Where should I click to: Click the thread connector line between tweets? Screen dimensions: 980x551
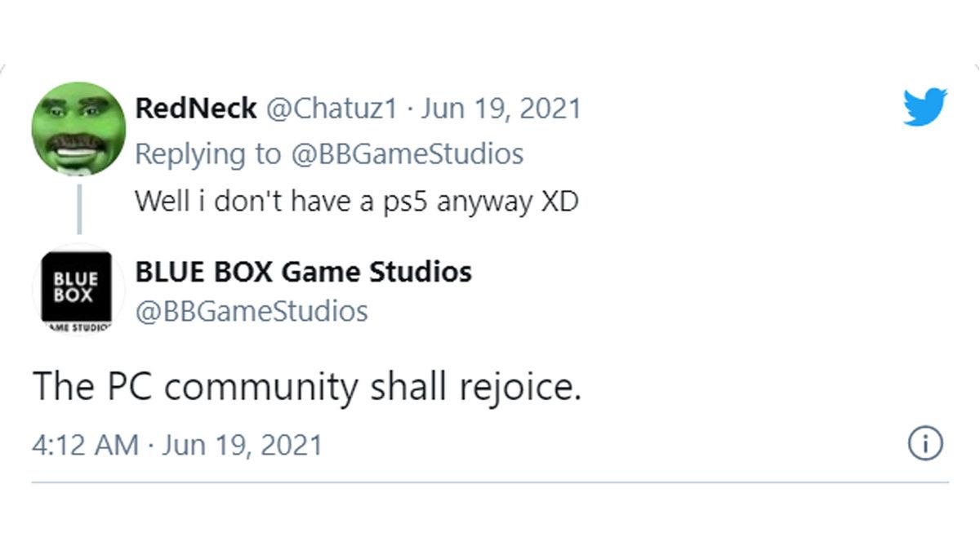[x=78, y=208]
